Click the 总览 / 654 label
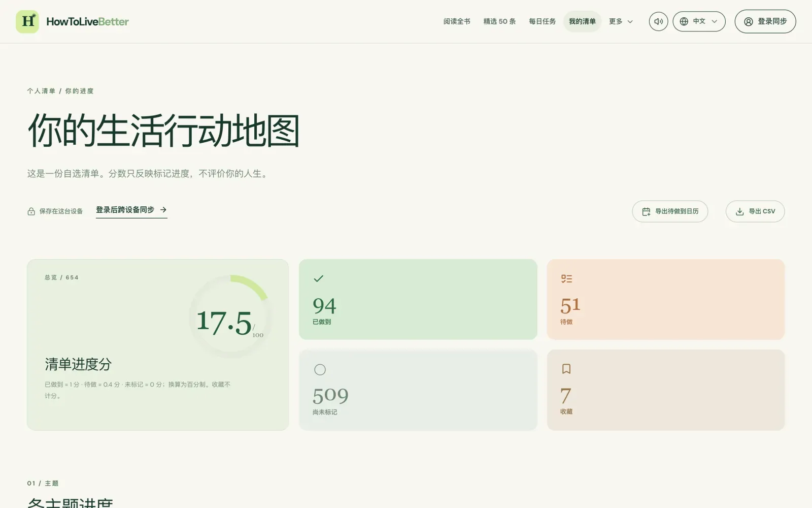This screenshot has height=508, width=812. (x=61, y=277)
